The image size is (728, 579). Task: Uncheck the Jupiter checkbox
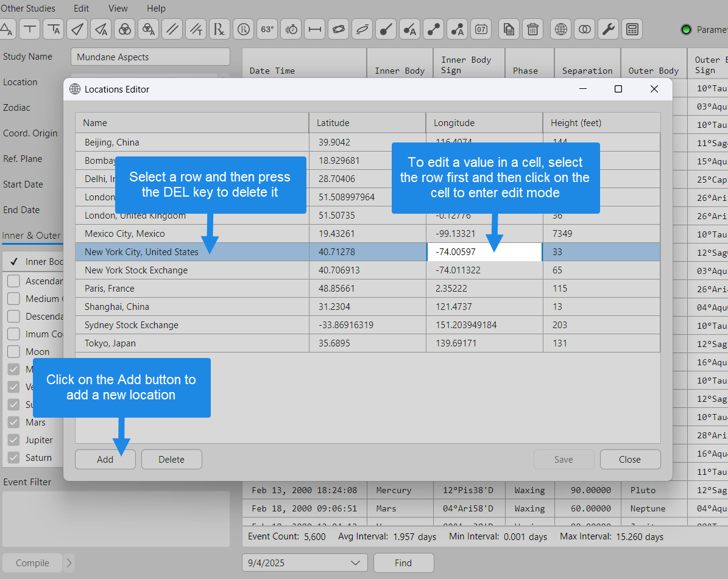(x=13, y=440)
